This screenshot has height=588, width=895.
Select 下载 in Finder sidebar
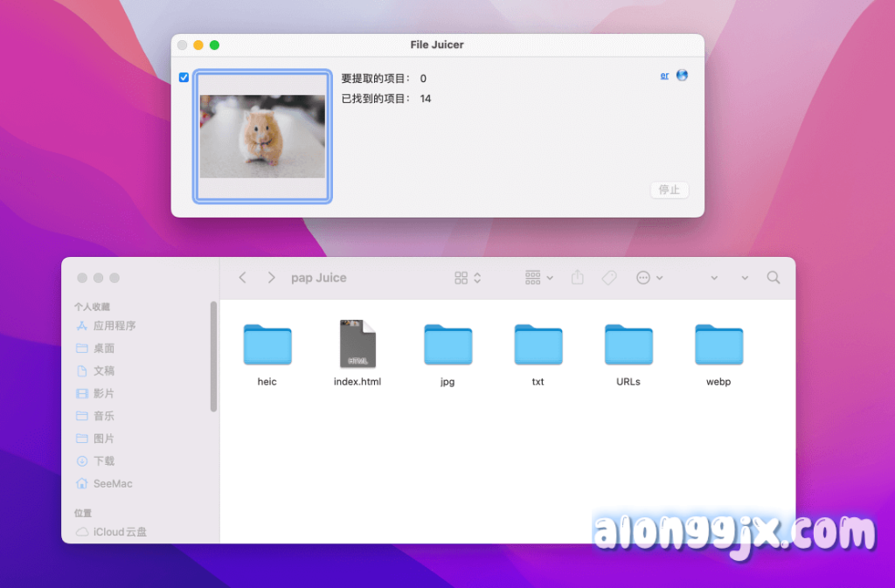pyautogui.click(x=104, y=460)
